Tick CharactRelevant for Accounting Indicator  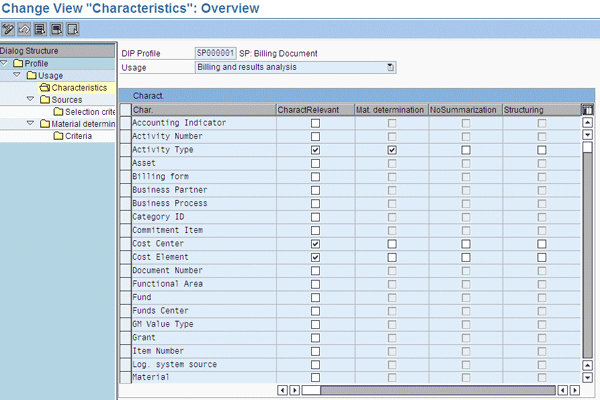tap(315, 123)
